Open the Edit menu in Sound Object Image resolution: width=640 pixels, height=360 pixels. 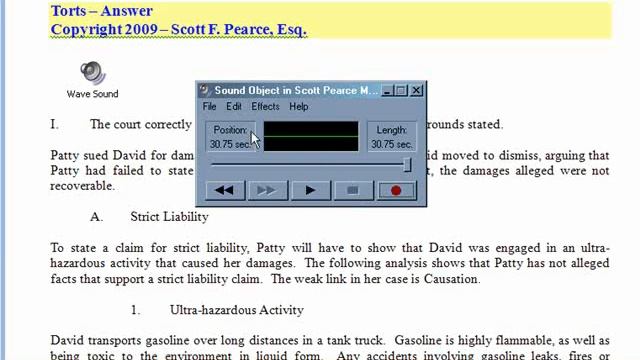click(x=234, y=107)
